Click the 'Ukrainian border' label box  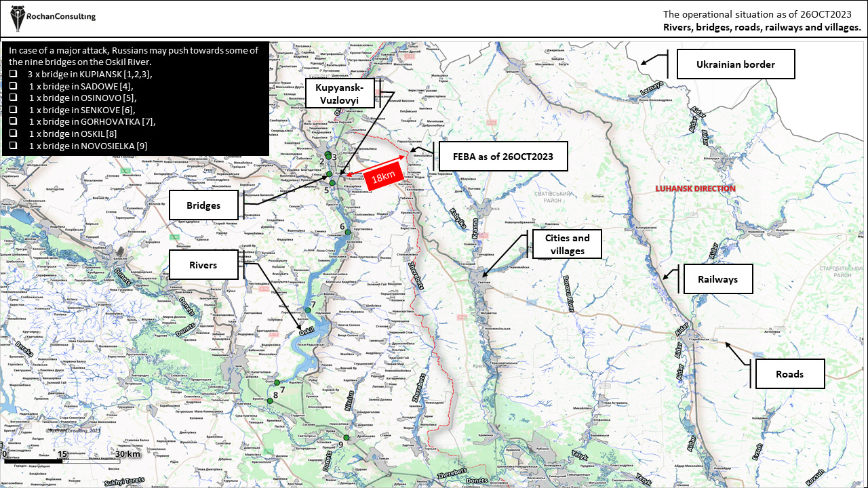[736, 65]
